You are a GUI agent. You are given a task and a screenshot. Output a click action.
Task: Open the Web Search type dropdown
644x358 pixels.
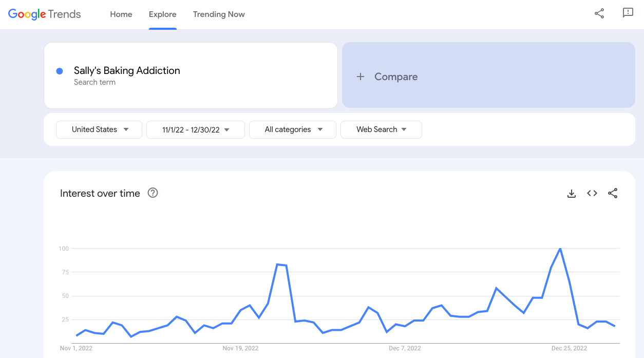coord(381,130)
